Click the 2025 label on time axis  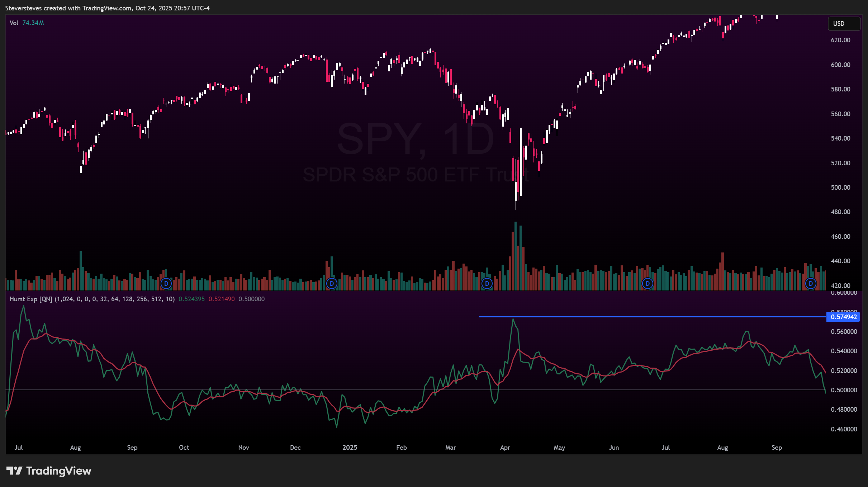tap(350, 448)
